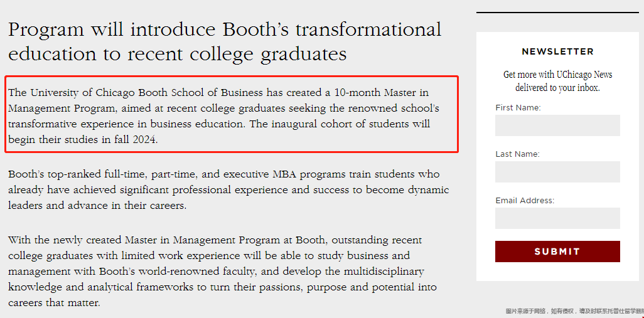Click the Email Address input field
644x318 pixels.
pos(557,218)
